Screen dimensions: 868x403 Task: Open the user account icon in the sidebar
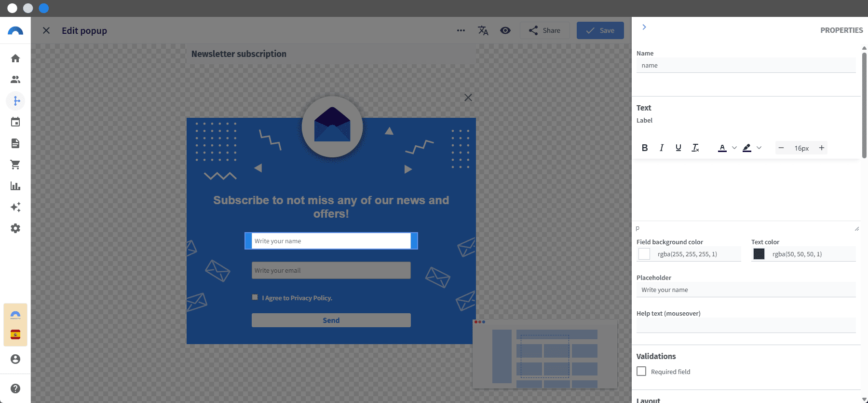(15, 359)
